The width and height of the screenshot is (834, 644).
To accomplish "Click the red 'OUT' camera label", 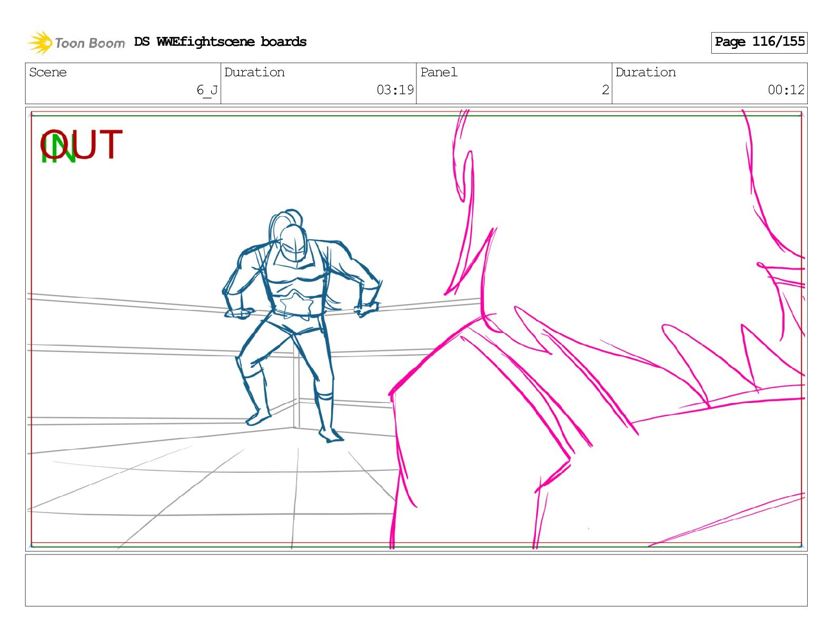I will [82, 145].
